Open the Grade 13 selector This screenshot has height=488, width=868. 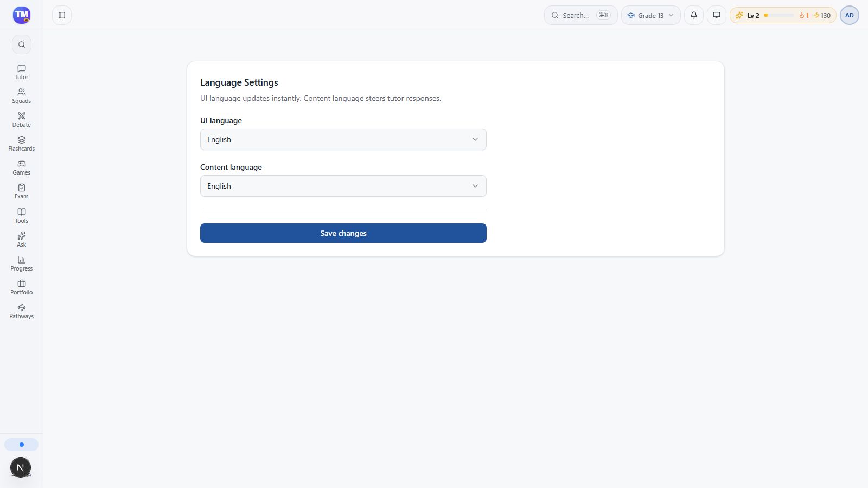click(x=651, y=15)
